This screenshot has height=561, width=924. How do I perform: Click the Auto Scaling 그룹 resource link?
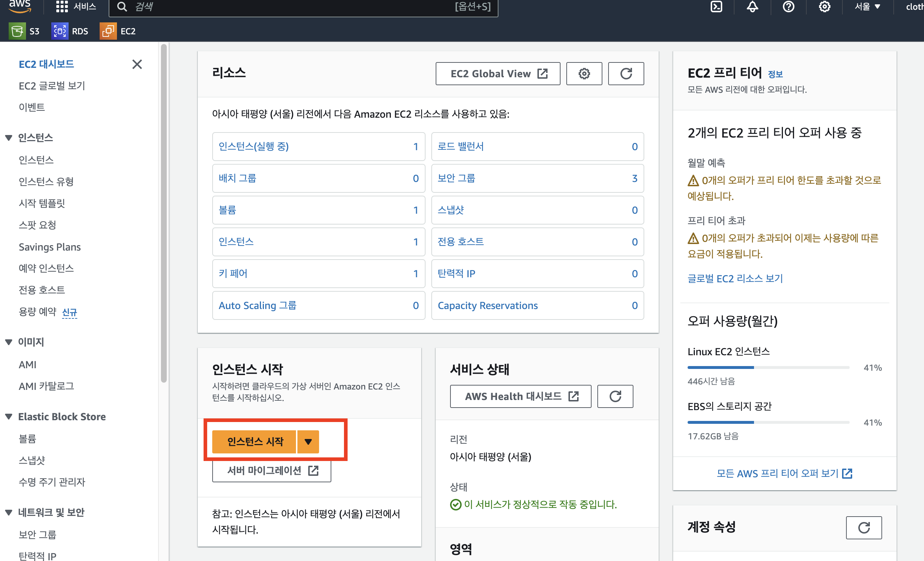coord(257,305)
